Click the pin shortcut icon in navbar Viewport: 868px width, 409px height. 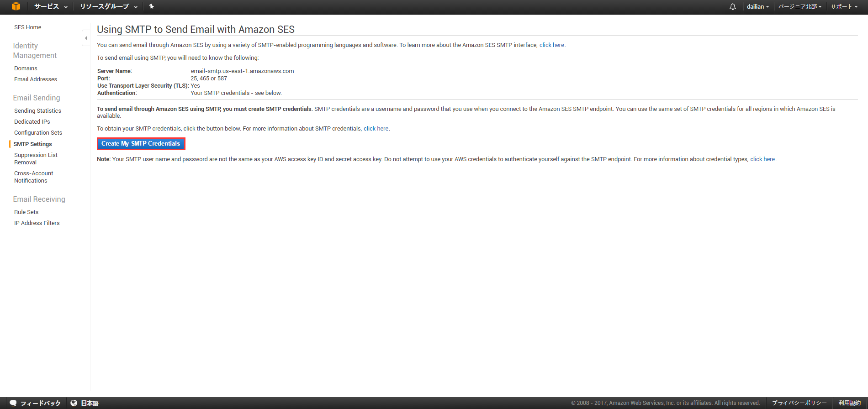click(x=152, y=6)
